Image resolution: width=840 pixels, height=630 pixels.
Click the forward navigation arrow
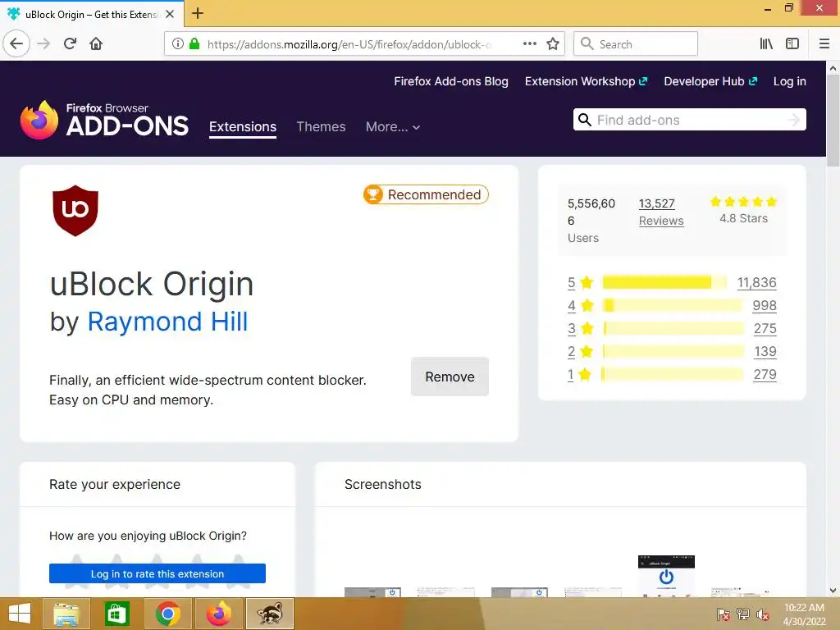[43, 44]
